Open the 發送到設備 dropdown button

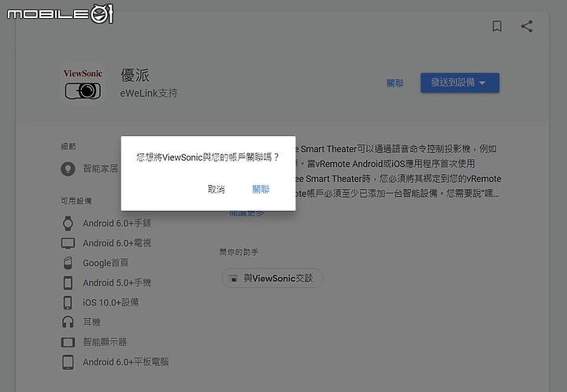[x=460, y=83]
